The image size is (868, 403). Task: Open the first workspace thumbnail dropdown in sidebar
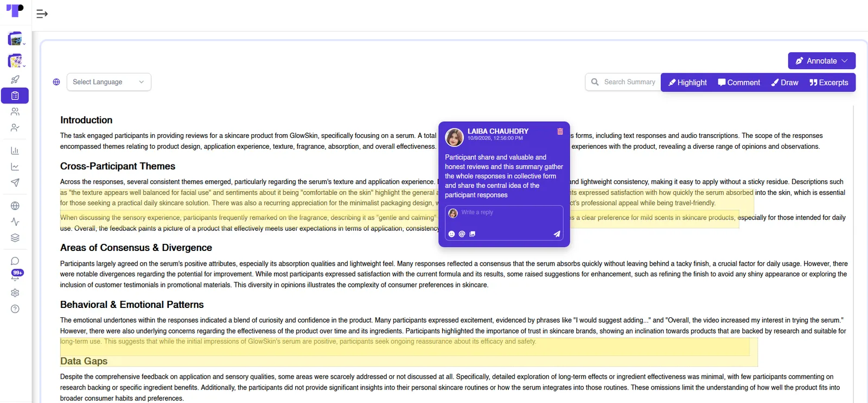point(16,39)
